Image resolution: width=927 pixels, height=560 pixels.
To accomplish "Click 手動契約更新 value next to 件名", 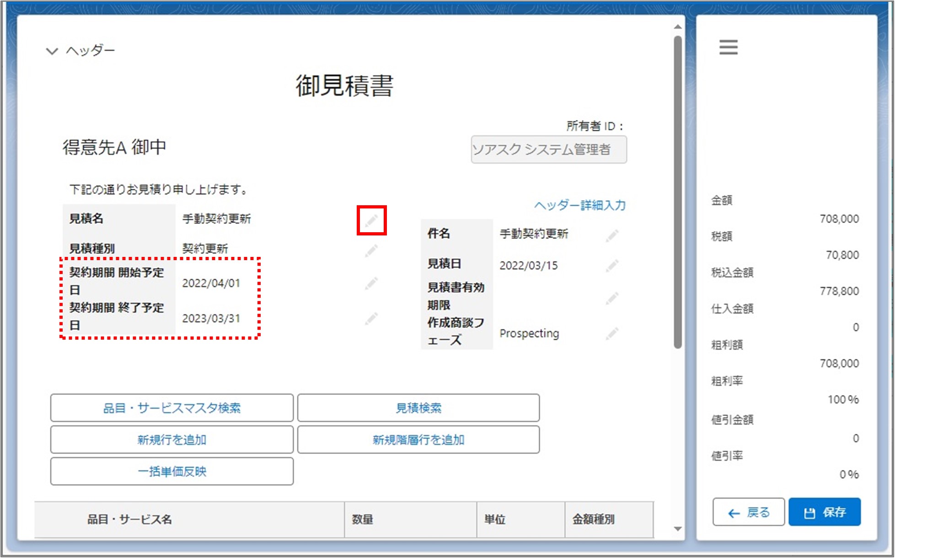I will click(x=534, y=234).
